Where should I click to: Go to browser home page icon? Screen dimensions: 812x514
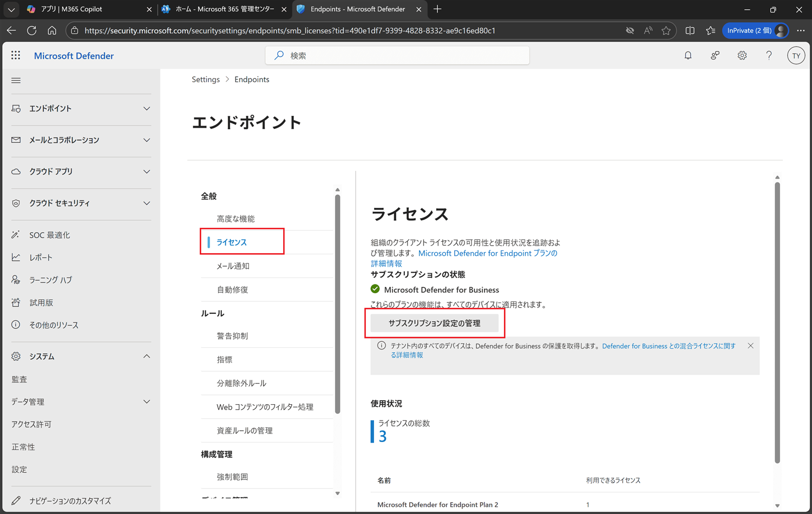[x=52, y=31]
